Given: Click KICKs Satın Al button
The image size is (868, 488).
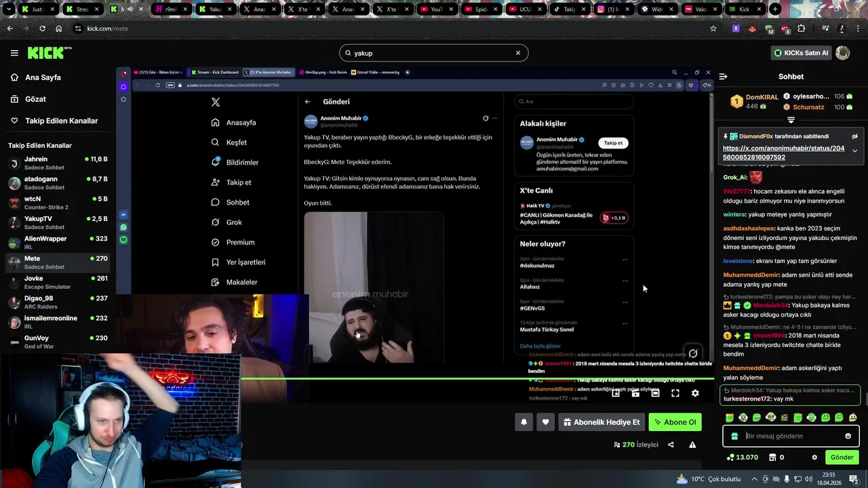Looking at the screenshot, I should coord(801,53).
